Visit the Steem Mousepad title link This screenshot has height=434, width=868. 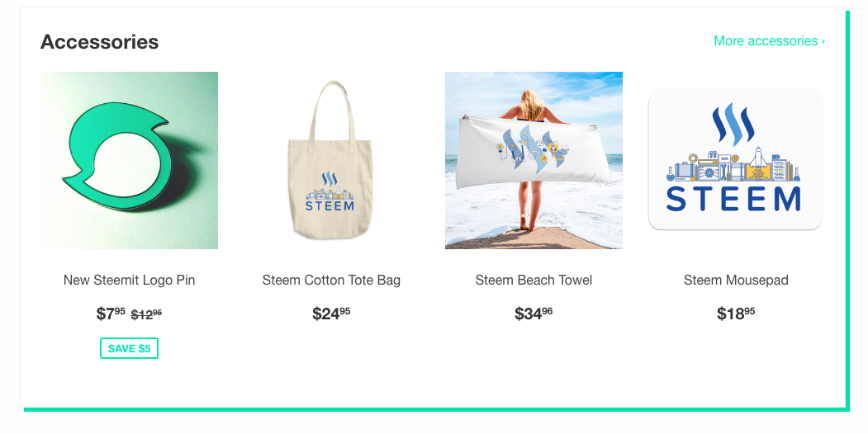point(736,280)
